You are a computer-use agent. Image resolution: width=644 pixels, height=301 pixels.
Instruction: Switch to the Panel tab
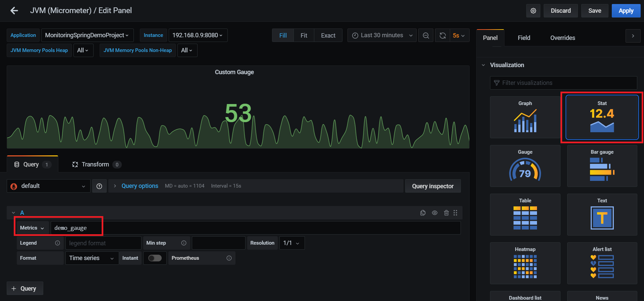pos(490,38)
